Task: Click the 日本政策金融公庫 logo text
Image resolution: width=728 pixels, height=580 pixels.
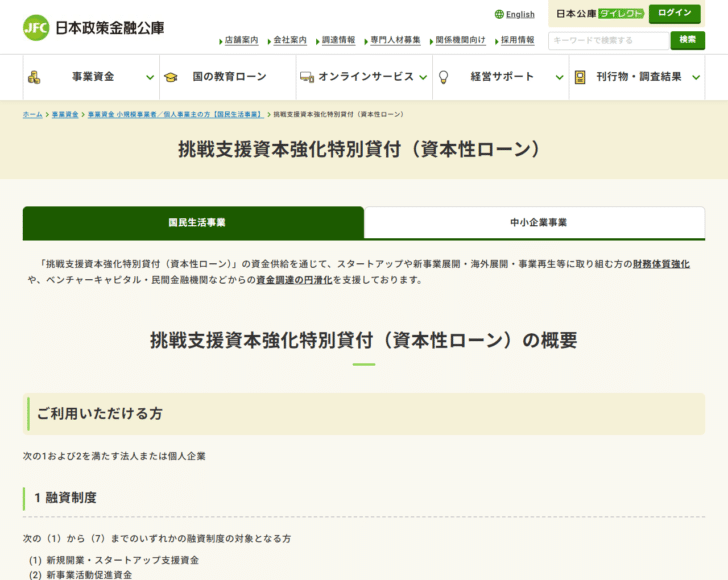Action: coord(110,28)
